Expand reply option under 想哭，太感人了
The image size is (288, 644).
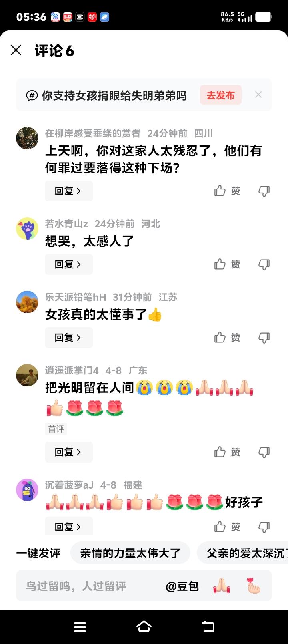click(x=69, y=264)
